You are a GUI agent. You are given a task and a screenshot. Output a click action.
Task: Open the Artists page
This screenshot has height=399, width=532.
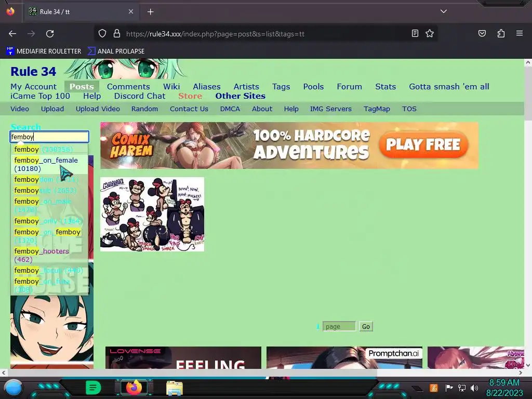246,87
